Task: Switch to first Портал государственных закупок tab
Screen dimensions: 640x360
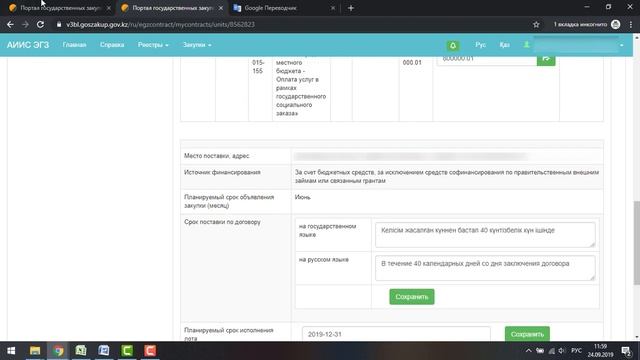Action: click(59, 8)
